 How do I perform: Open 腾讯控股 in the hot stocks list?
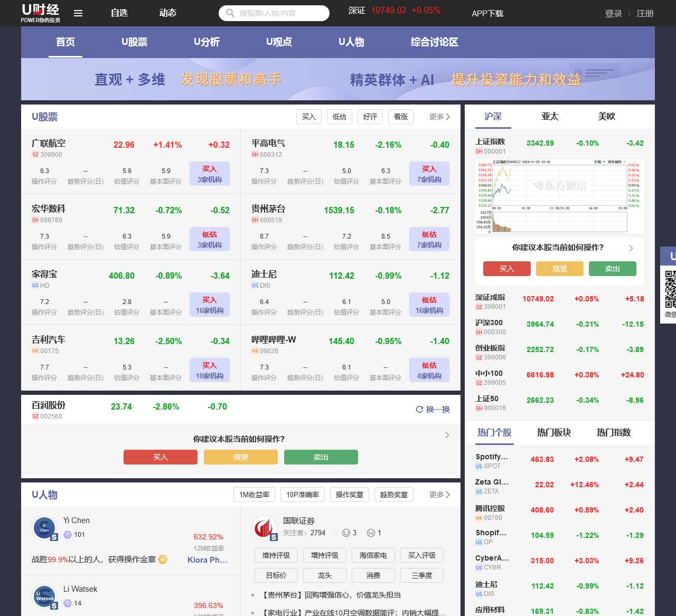(x=490, y=508)
